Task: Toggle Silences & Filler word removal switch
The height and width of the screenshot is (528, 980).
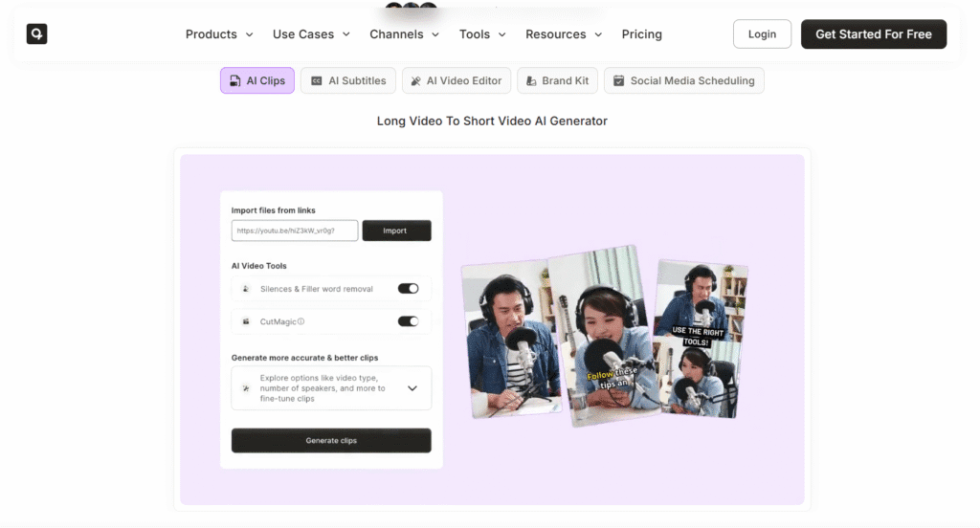Action: (x=408, y=288)
